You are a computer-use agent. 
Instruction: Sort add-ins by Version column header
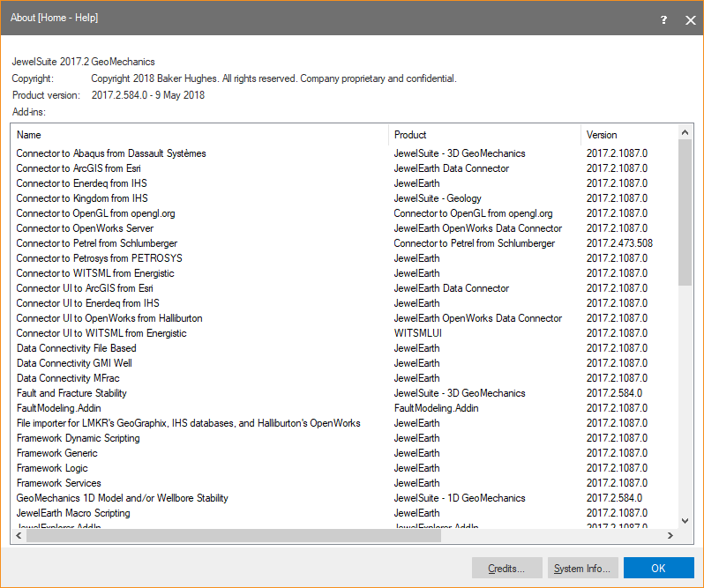(x=629, y=135)
